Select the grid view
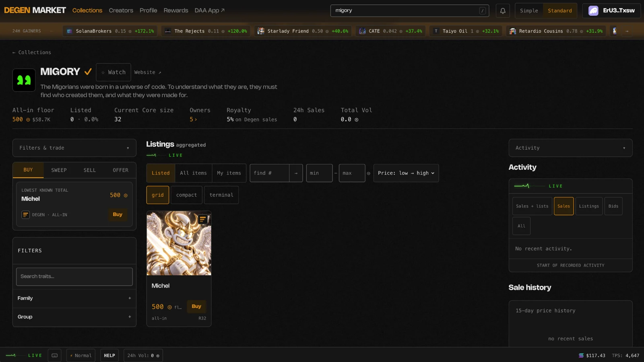The height and width of the screenshot is (362, 644). (158, 195)
